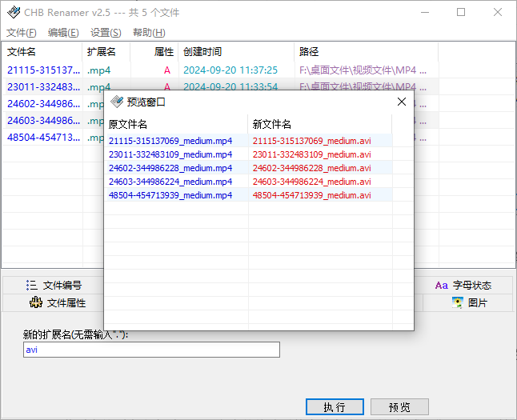Select file row 21115-315137... in main list
Viewport: 517px width, 420px height.
pyautogui.click(x=43, y=70)
